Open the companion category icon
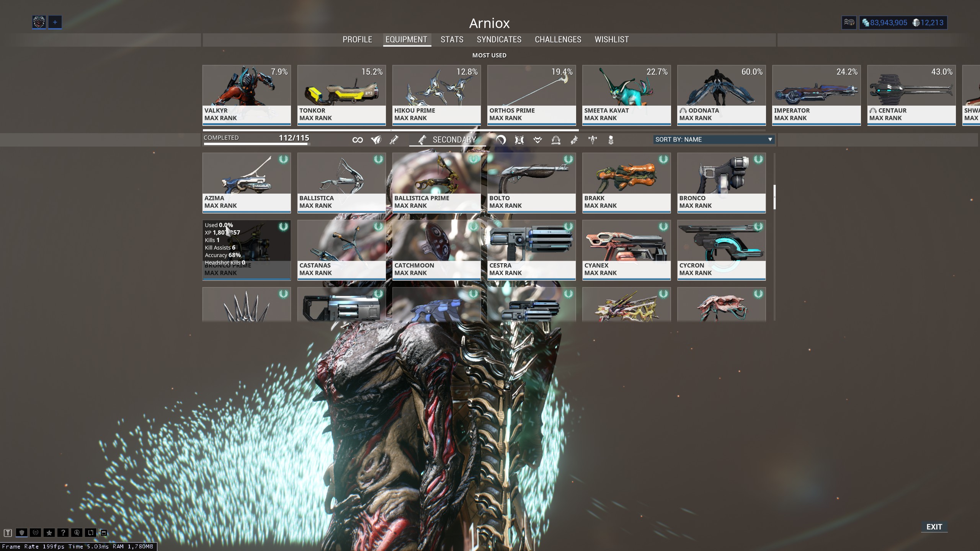Screen dimensions: 980x551 [537, 140]
